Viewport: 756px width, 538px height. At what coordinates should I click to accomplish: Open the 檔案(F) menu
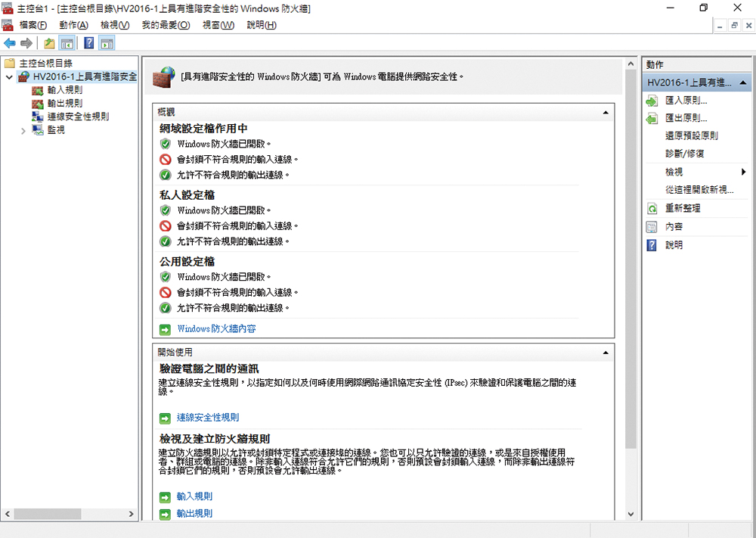coord(33,25)
